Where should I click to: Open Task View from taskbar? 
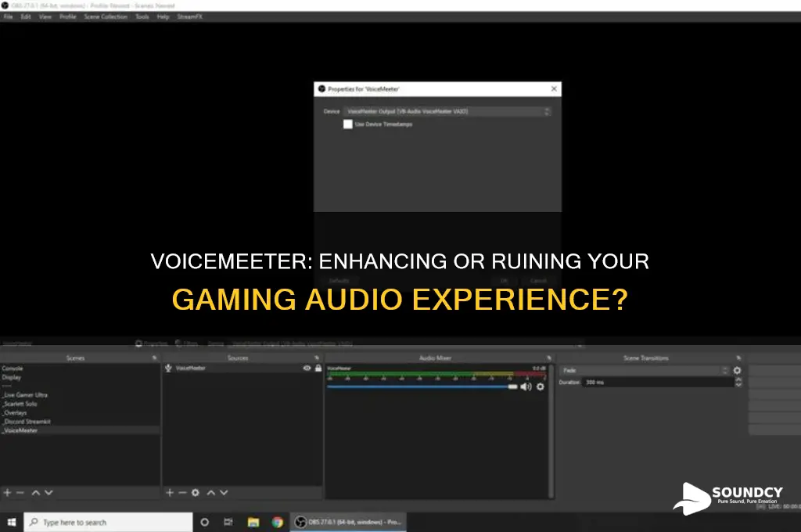point(228,523)
